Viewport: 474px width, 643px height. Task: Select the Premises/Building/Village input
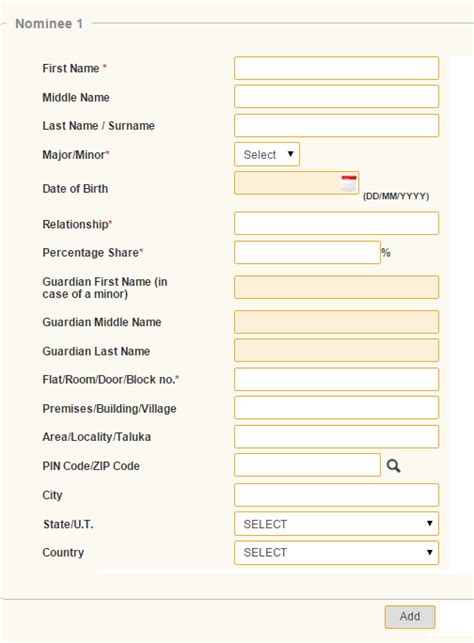337,408
